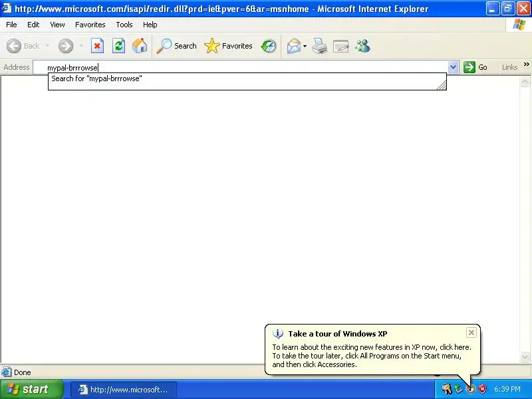Open the Favorites menu
Image resolution: width=532 pixels, height=399 pixels.
(x=90, y=25)
